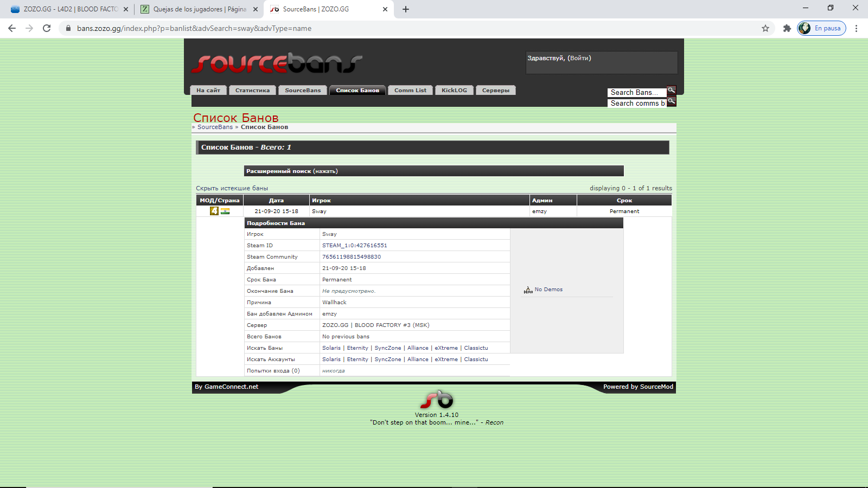Screen dimensions: 868x488
Task: Close the SourceBans | ZOZO.GG tab
Action: (x=385, y=9)
